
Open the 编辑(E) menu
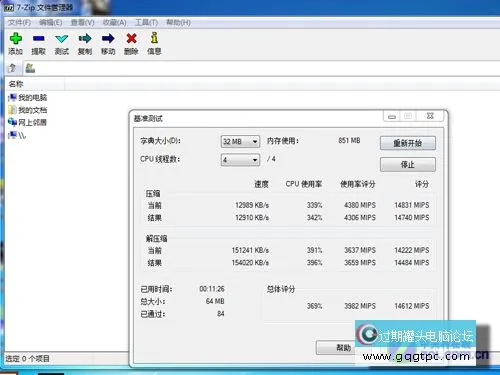pos(51,23)
